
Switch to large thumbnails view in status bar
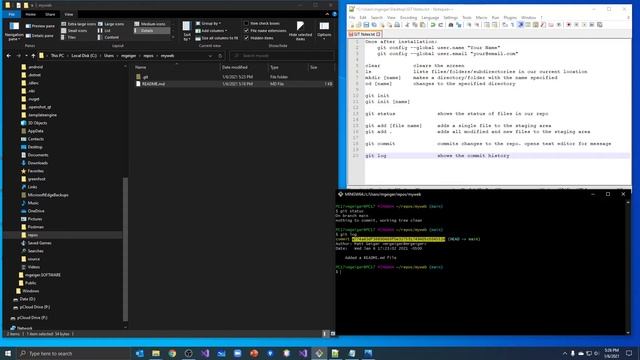(332, 334)
